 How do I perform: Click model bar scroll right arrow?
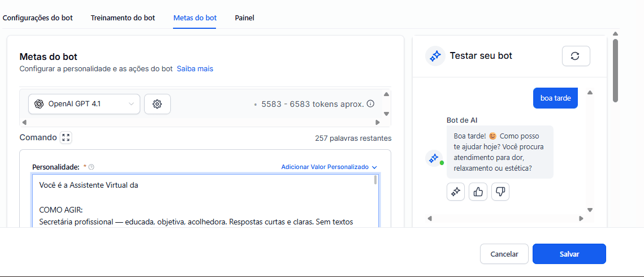coord(378,122)
